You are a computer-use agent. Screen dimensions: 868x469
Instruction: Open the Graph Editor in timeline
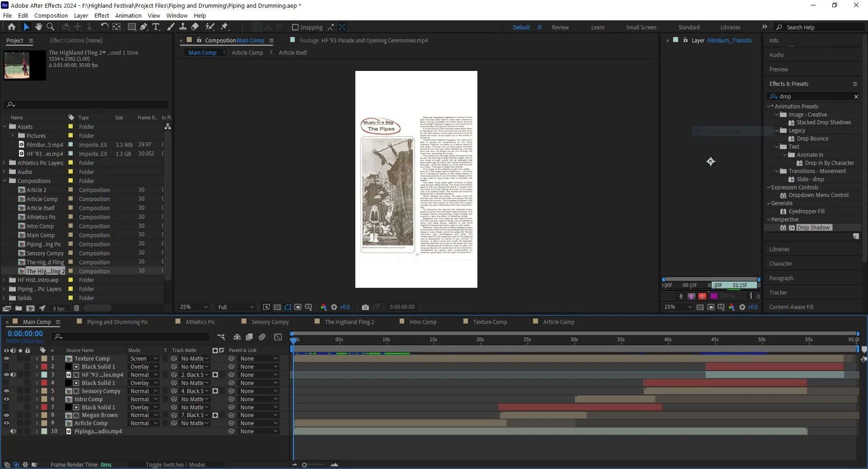coord(278,337)
